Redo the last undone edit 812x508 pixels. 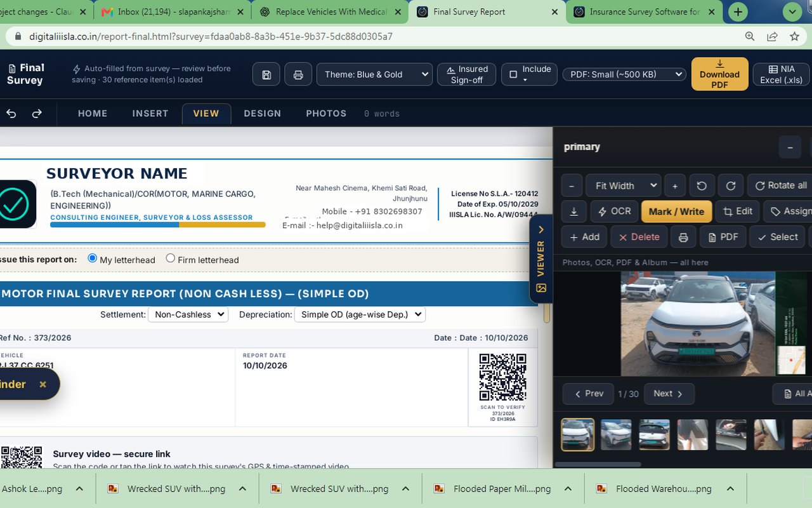[37, 114]
